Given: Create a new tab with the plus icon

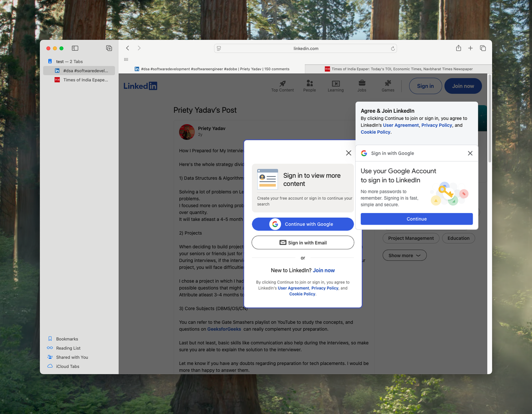Looking at the screenshot, I should 470,48.
